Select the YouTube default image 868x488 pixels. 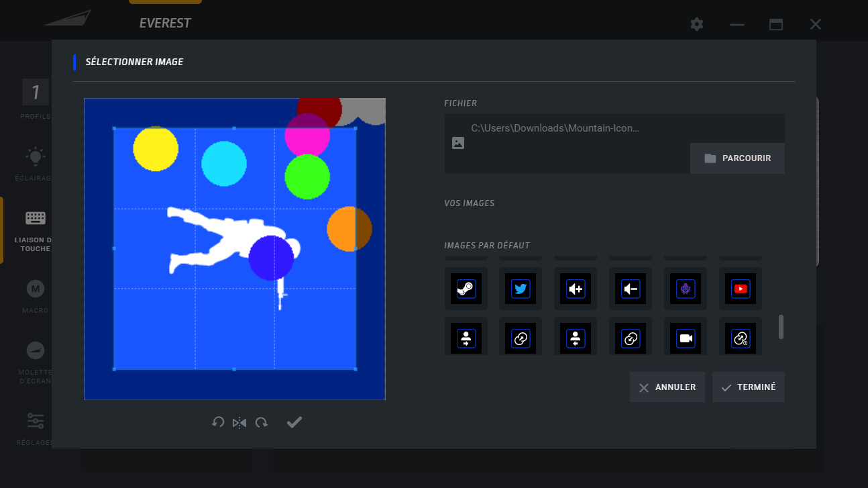(x=741, y=289)
